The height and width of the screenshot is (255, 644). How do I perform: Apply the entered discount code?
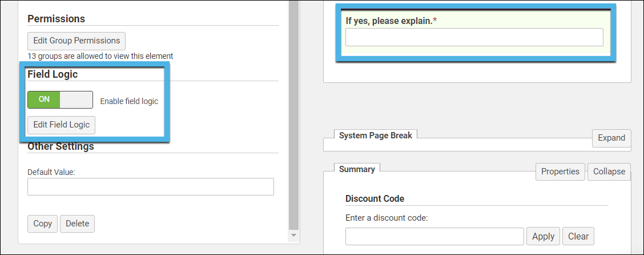click(543, 236)
